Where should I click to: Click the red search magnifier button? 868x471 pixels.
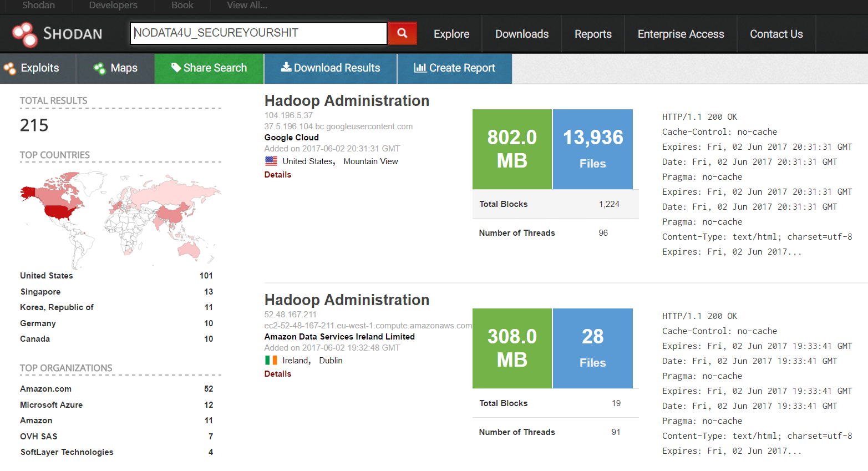pos(402,33)
